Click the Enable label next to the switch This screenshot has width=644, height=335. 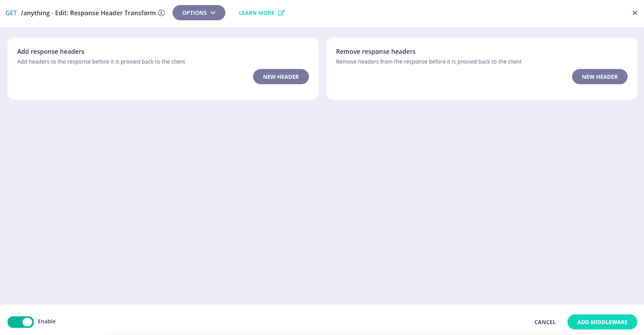click(48, 321)
